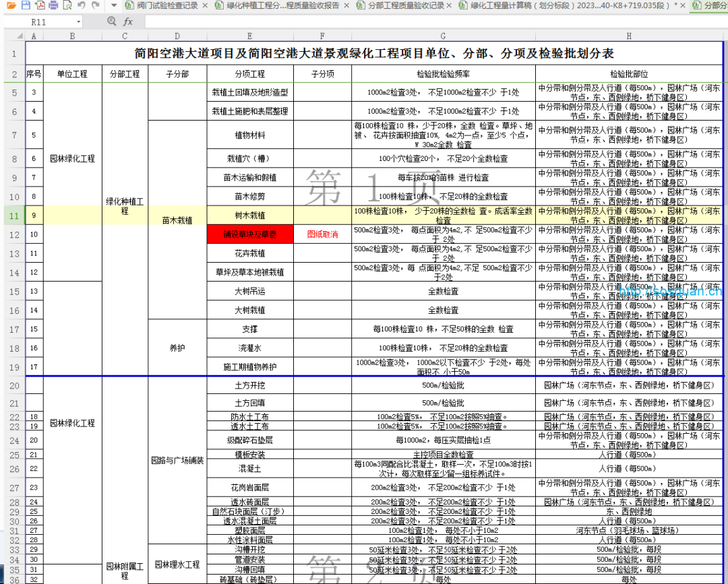The width and height of the screenshot is (728, 584).
Task: Select the 苗木运输和假植 cell
Action: 250,178
